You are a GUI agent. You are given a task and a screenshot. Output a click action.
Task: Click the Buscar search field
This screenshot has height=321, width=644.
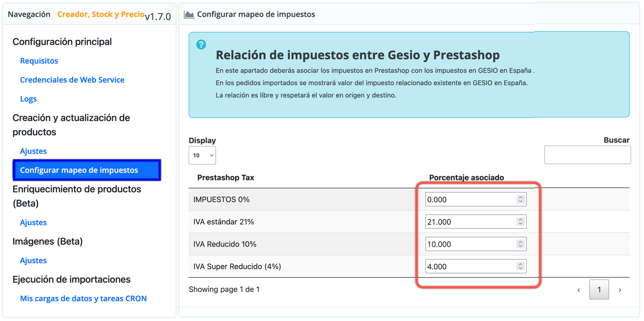click(x=587, y=155)
